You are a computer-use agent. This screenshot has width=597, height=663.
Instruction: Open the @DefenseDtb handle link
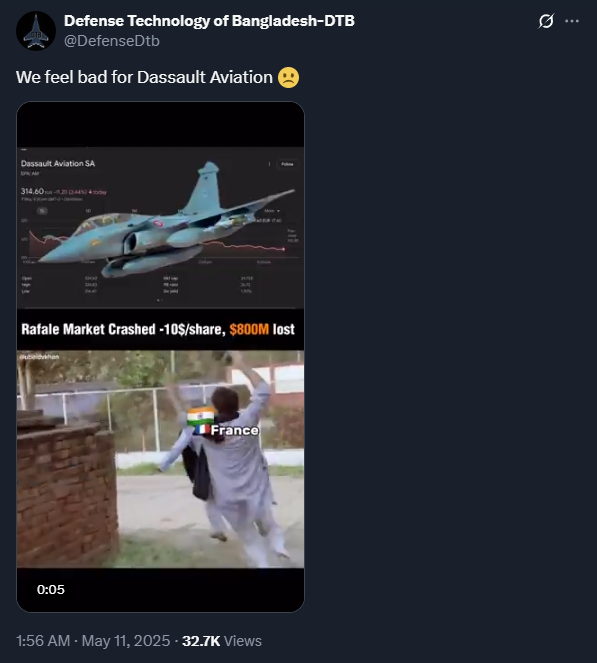[112, 41]
